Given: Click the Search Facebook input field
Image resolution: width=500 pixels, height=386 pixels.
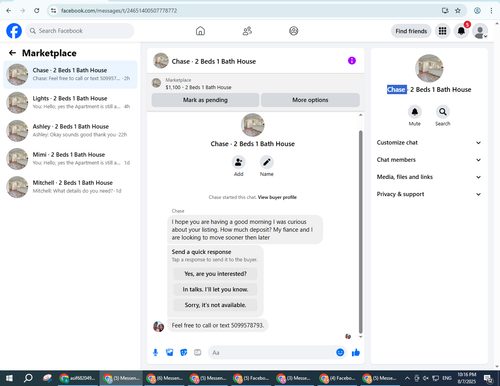Looking at the screenshot, I should tap(80, 31).
